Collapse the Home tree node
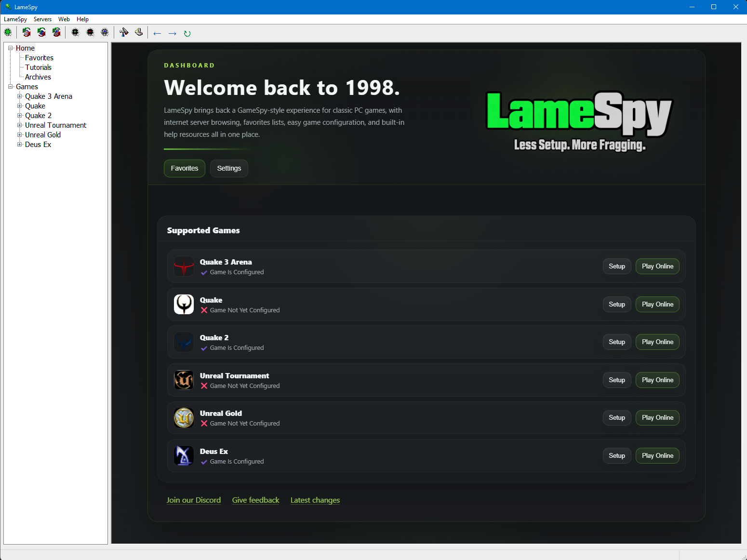The image size is (747, 560). point(10,48)
